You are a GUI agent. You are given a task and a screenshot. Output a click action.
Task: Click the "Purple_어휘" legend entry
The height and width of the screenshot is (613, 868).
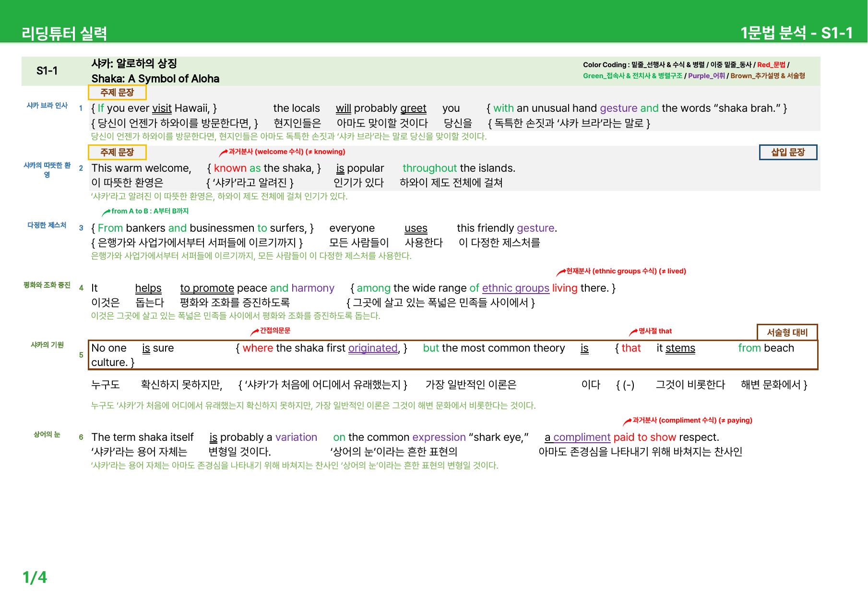[x=706, y=76]
